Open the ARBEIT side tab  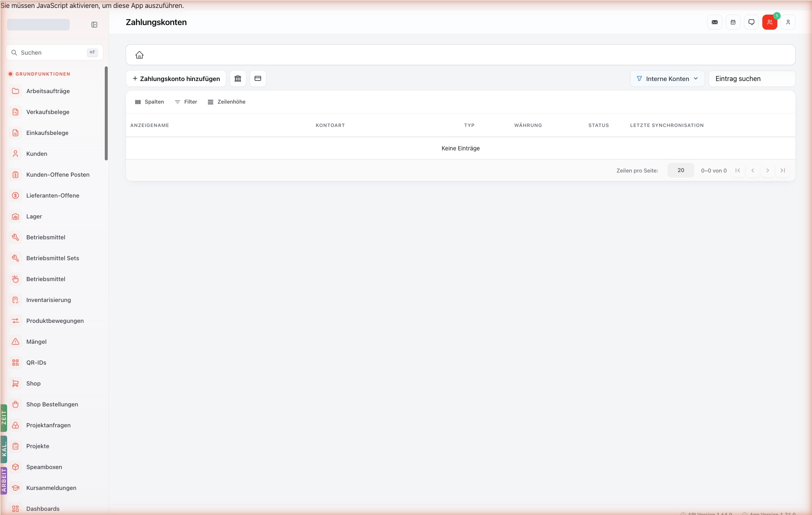[4, 480]
